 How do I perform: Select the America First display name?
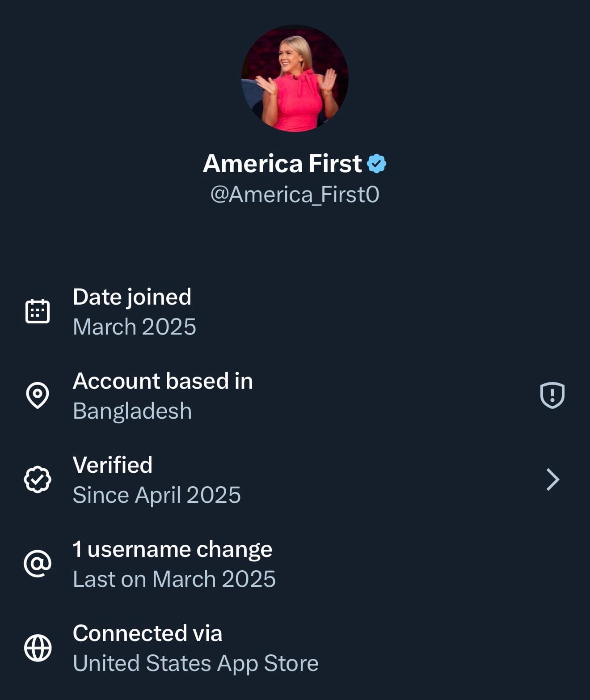(282, 163)
